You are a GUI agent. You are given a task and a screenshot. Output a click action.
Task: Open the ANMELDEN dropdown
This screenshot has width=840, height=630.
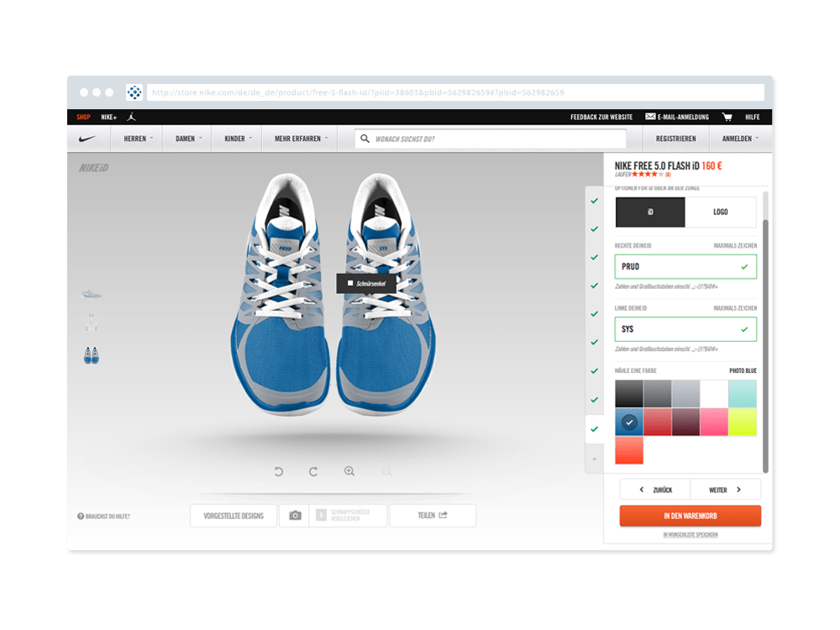(740, 139)
